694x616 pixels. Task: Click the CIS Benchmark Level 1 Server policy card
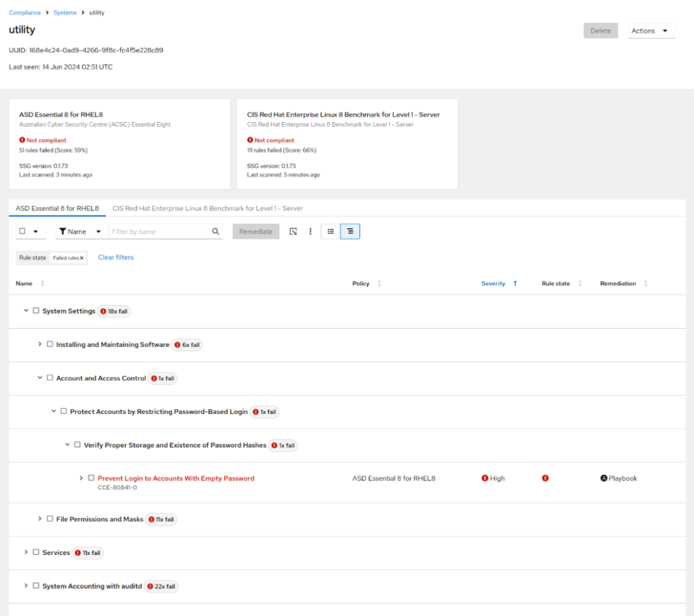pos(348,144)
